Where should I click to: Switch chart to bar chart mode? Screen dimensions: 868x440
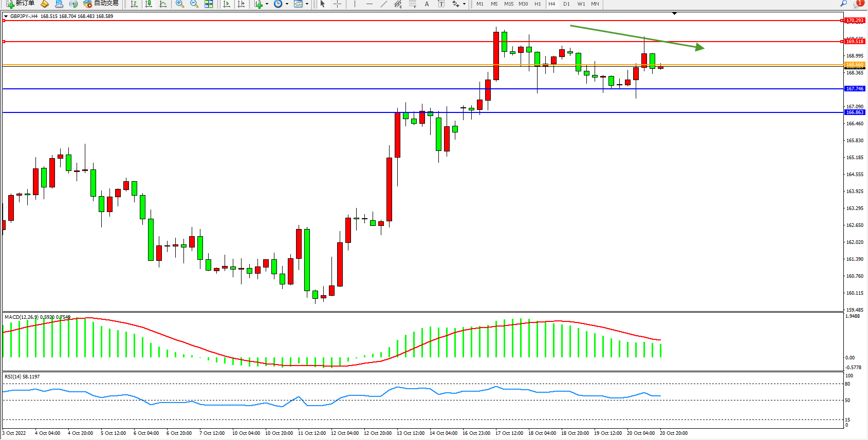(x=134, y=4)
